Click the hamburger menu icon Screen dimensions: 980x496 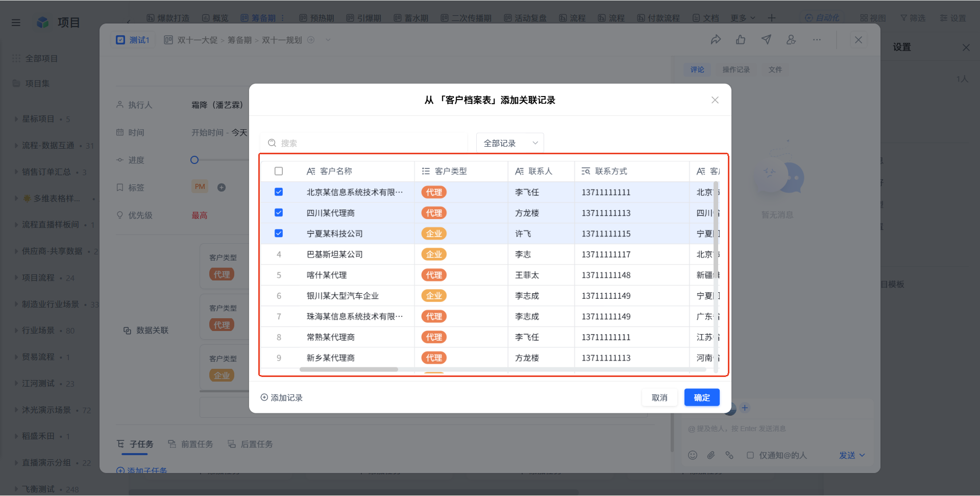pyautogui.click(x=16, y=22)
